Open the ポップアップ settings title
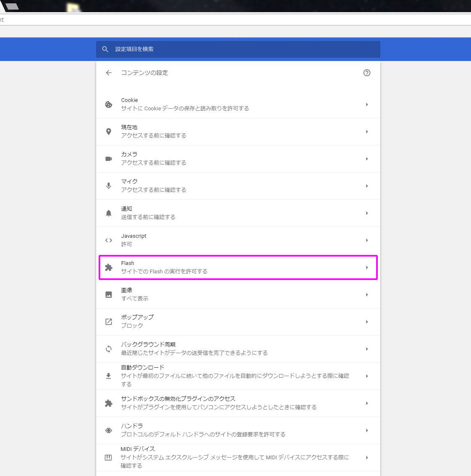471x476 pixels. pyautogui.click(x=137, y=317)
